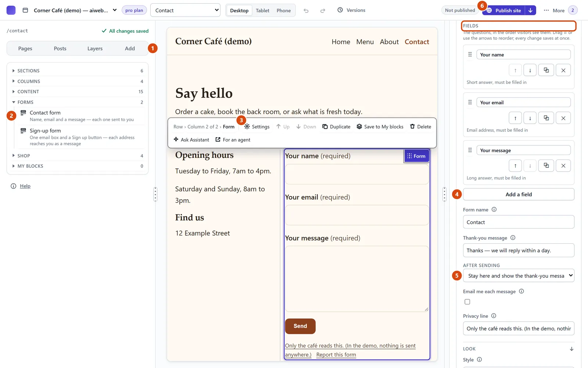
Task: Click Home in site navigation
Action: [341, 42]
